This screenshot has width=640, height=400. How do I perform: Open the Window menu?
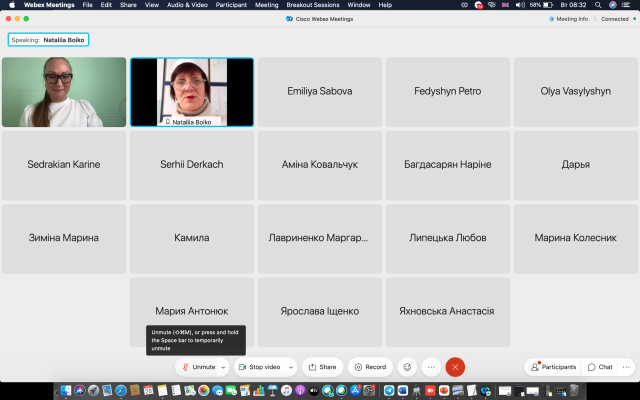359,5
